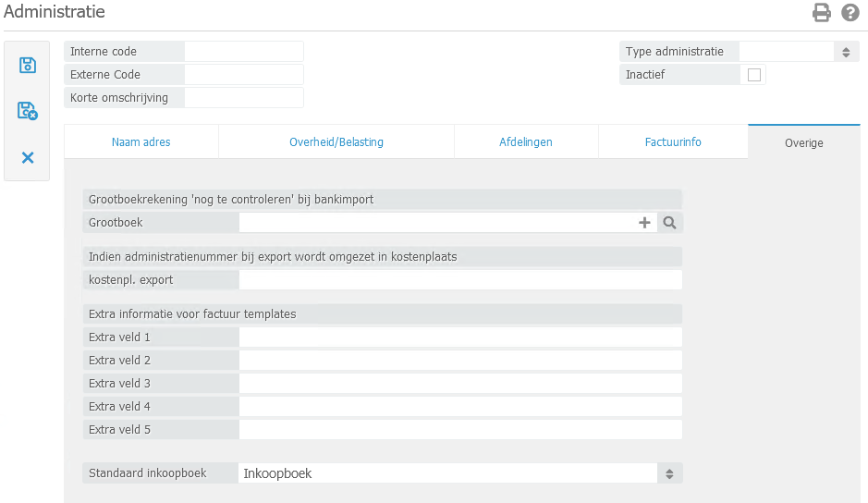Switch to the Naam adres tab

pos(141,142)
